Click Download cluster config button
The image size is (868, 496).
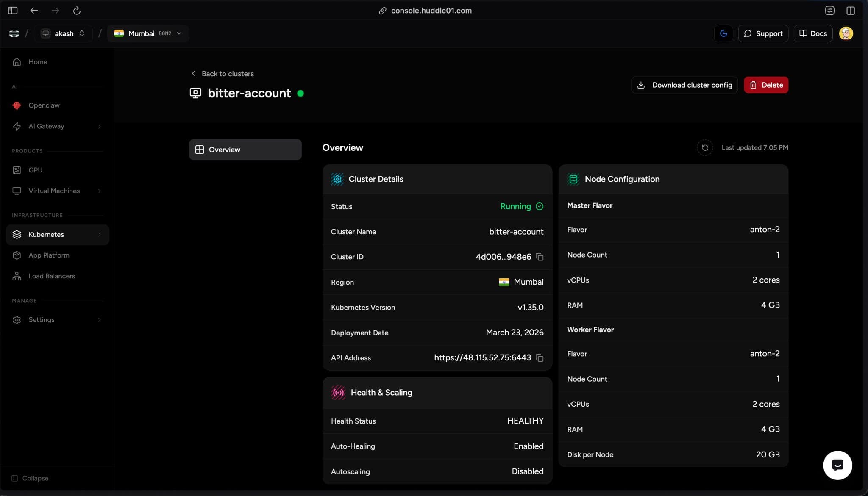coord(684,85)
